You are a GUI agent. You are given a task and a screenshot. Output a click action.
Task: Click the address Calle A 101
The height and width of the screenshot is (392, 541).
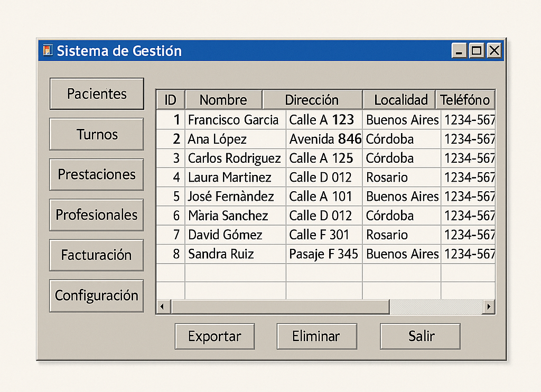pos(324,197)
